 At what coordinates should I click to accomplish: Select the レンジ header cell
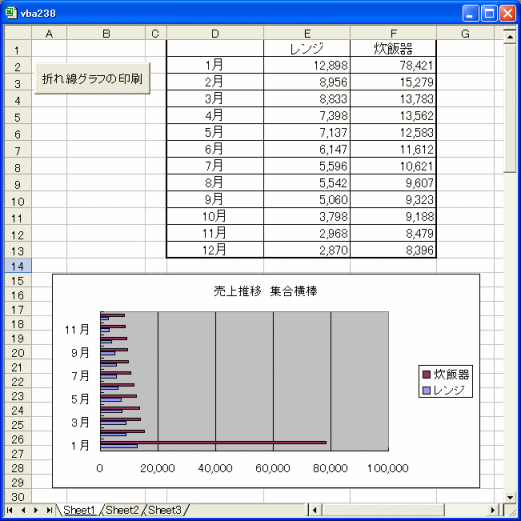pos(307,49)
